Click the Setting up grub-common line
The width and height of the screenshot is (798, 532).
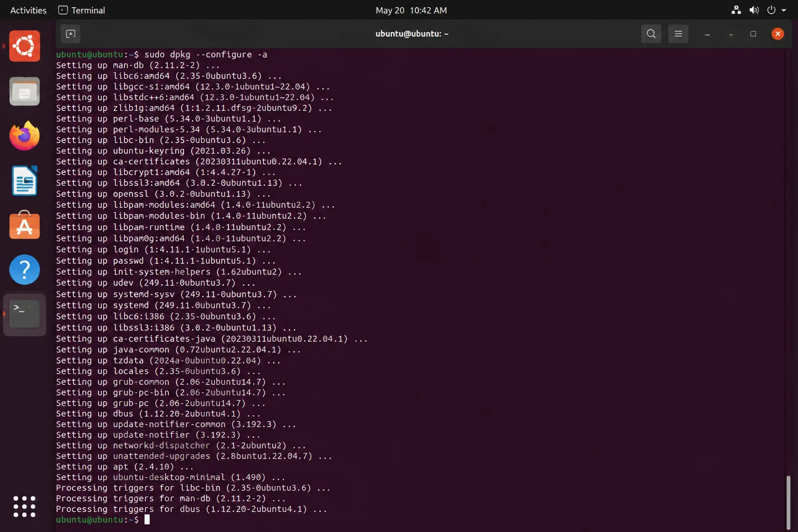(x=171, y=382)
